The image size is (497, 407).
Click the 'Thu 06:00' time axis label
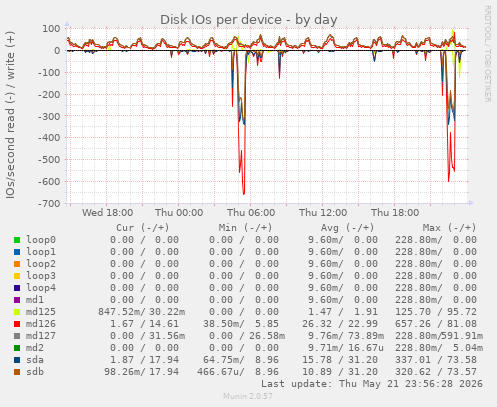tap(251, 213)
